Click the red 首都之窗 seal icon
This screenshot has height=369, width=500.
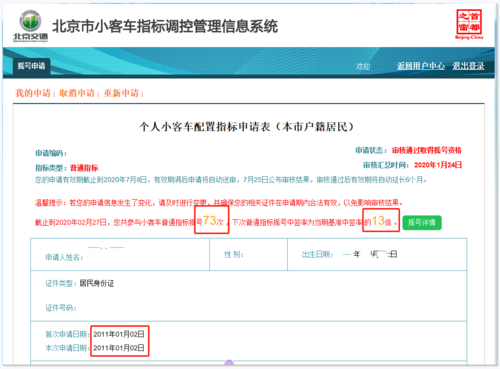469,24
